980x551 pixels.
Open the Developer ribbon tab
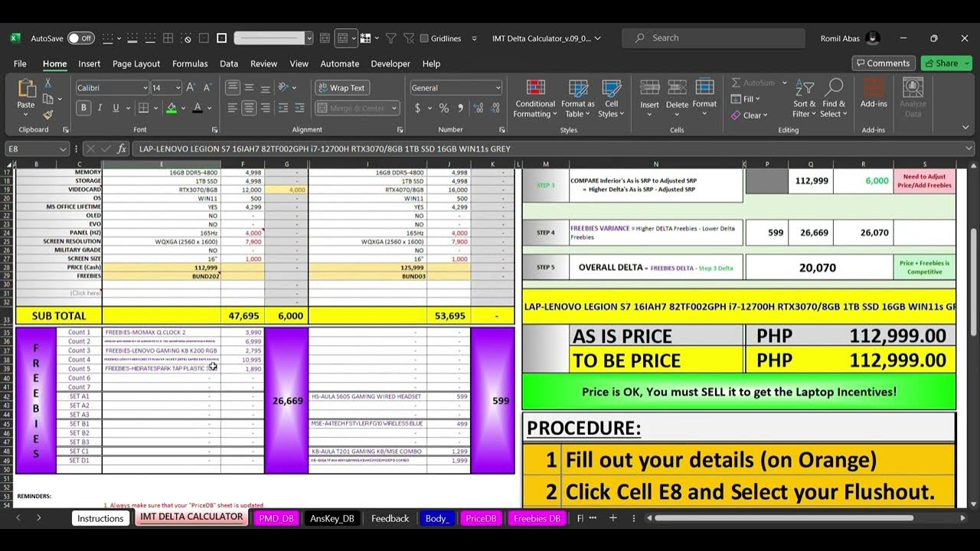pos(390,64)
